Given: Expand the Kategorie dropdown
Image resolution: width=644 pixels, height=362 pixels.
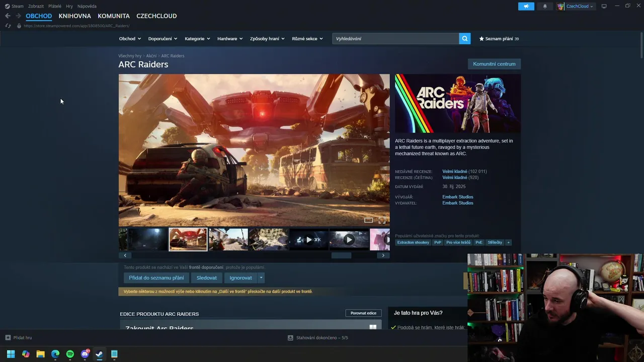Looking at the screenshot, I should click(197, 39).
